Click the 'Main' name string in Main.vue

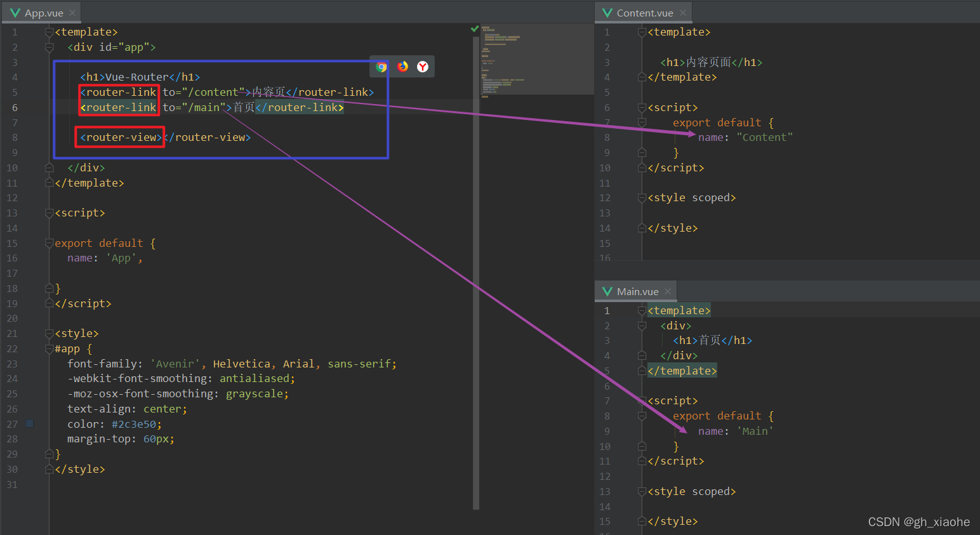[x=755, y=431]
